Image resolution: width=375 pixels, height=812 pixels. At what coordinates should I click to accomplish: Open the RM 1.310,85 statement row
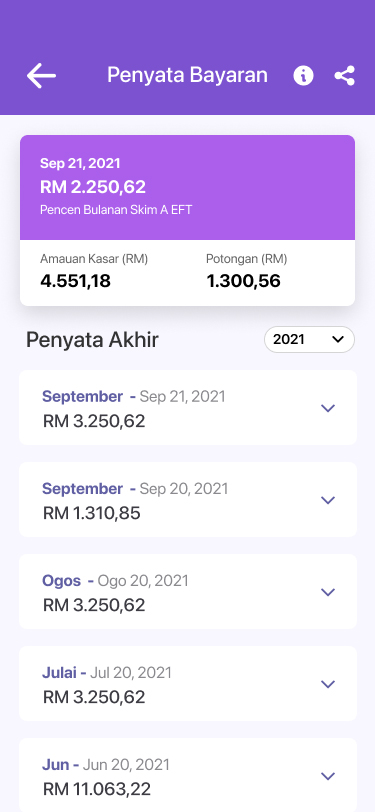tap(188, 500)
